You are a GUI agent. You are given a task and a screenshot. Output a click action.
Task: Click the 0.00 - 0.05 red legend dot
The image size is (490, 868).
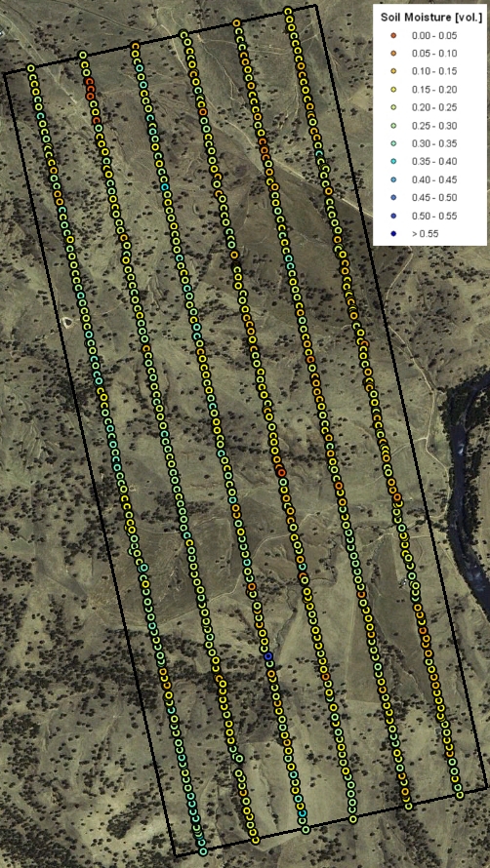pyautogui.click(x=393, y=35)
